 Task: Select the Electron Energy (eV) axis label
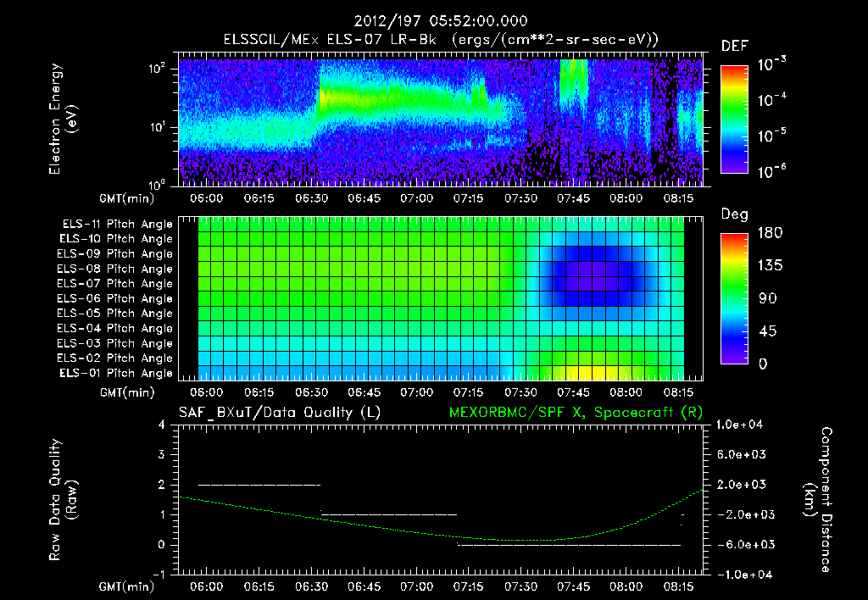(x=63, y=119)
